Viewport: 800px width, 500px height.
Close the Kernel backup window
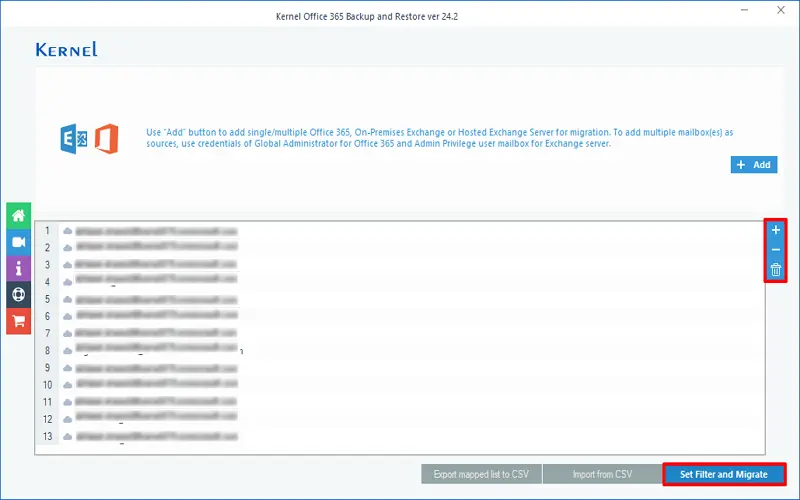[781, 10]
